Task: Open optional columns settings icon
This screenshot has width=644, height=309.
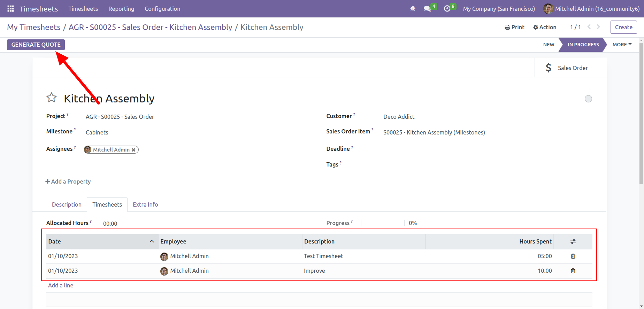Action: (x=573, y=241)
